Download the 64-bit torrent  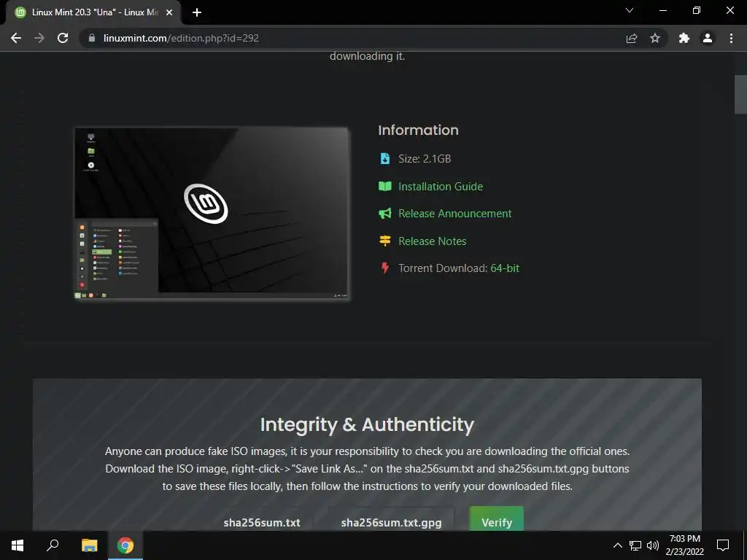click(x=505, y=268)
